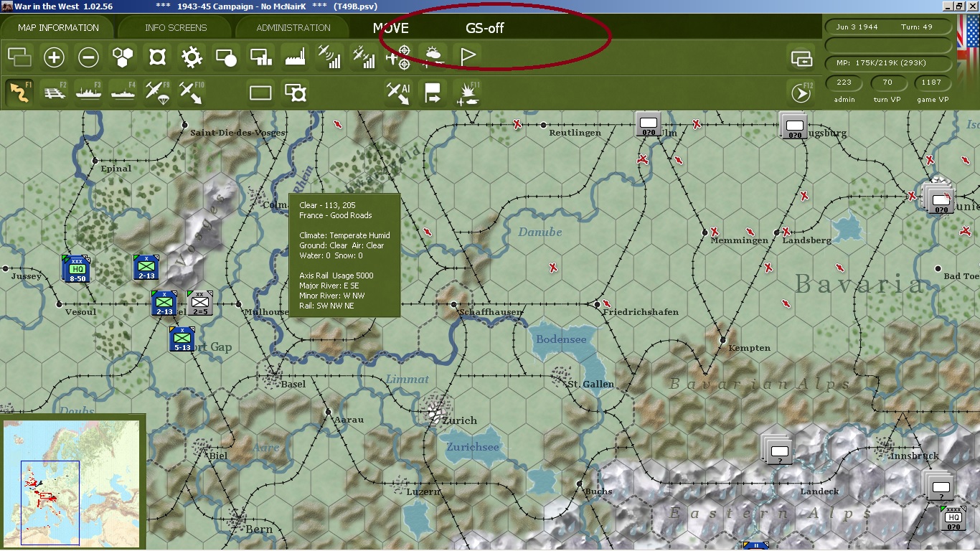The width and height of the screenshot is (980, 551).
Task: Show double-plane air recon levels icon
Action: click(364, 57)
